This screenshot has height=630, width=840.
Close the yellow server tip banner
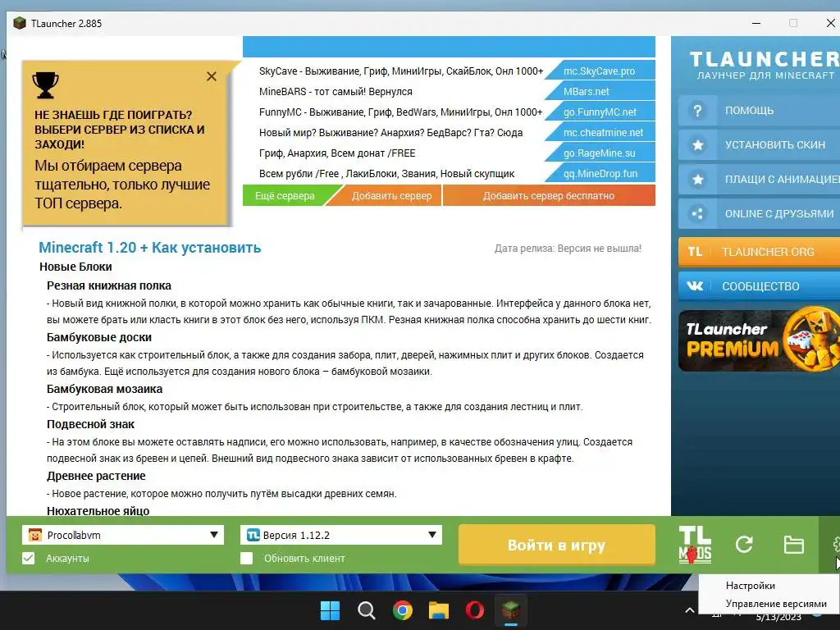coord(212,76)
